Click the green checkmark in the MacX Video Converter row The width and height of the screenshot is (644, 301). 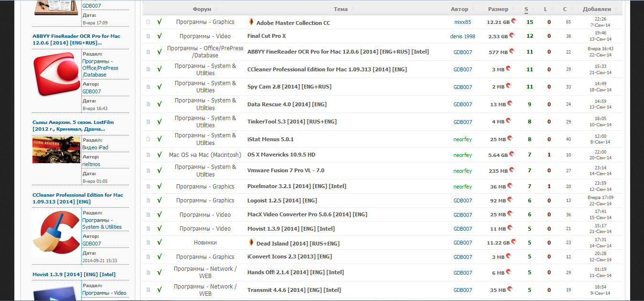(160, 215)
